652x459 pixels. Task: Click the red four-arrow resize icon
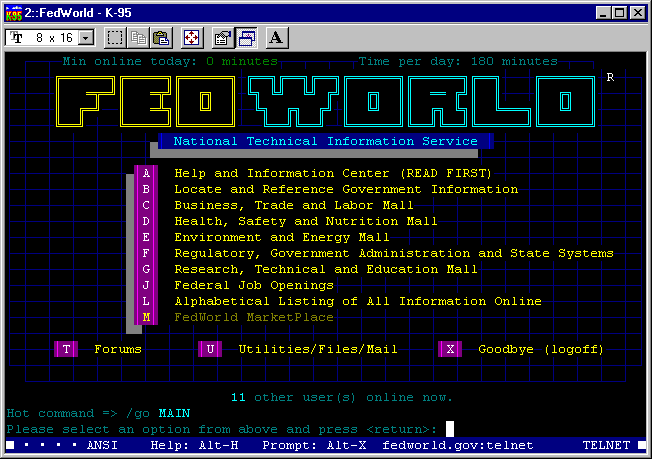tap(192, 38)
